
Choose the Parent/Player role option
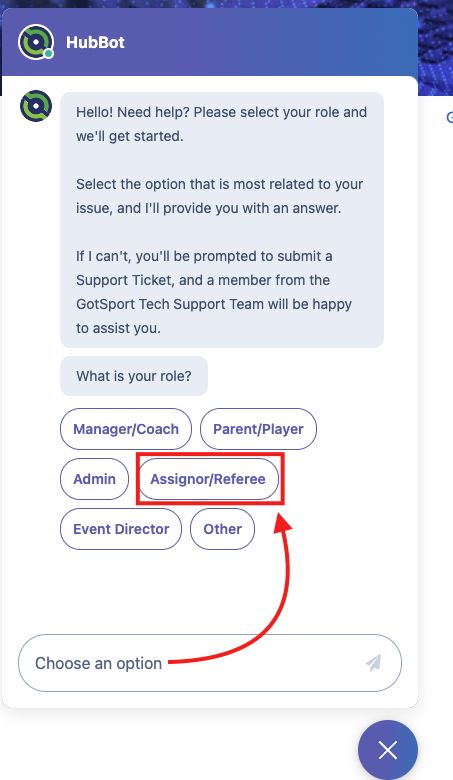click(258, 429)
